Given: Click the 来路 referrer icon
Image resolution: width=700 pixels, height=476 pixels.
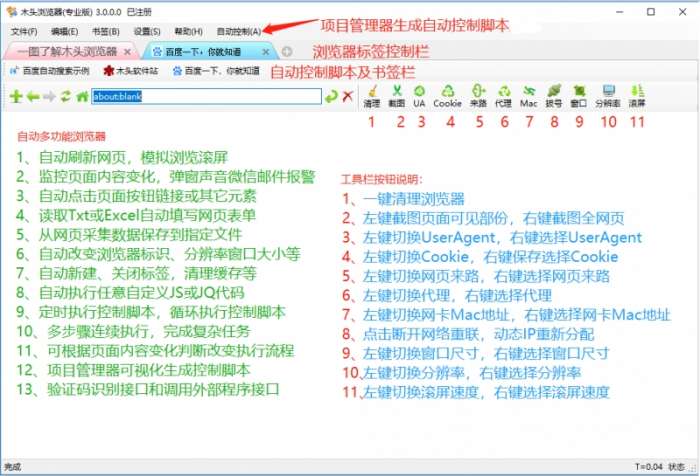Looking at the screenshot, I should (478, 96).
